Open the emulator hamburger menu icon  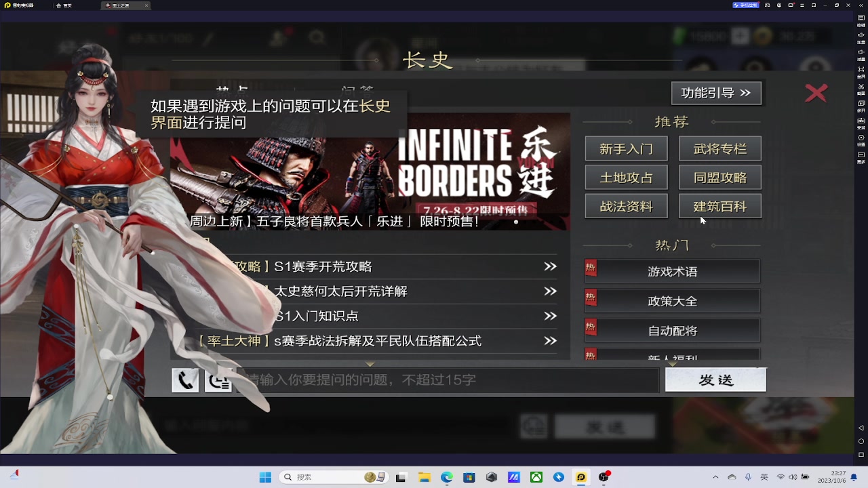tap(803, 5)
